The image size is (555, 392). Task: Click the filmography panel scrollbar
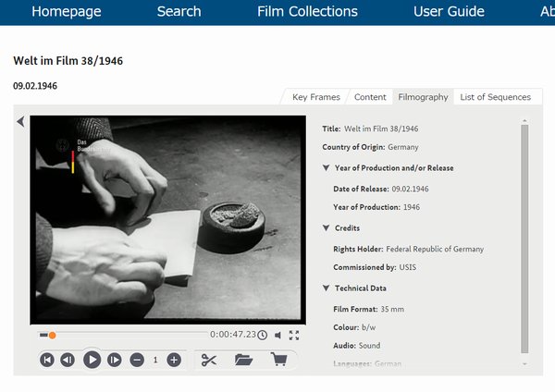coord(524,239)
